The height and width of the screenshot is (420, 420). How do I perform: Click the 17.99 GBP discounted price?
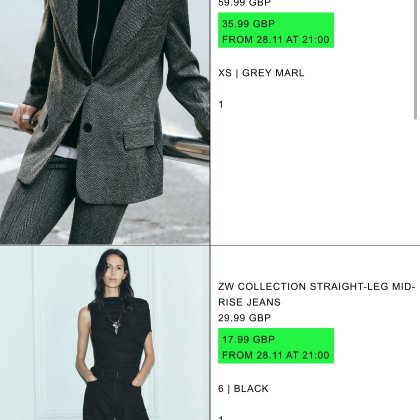[248, 340]
